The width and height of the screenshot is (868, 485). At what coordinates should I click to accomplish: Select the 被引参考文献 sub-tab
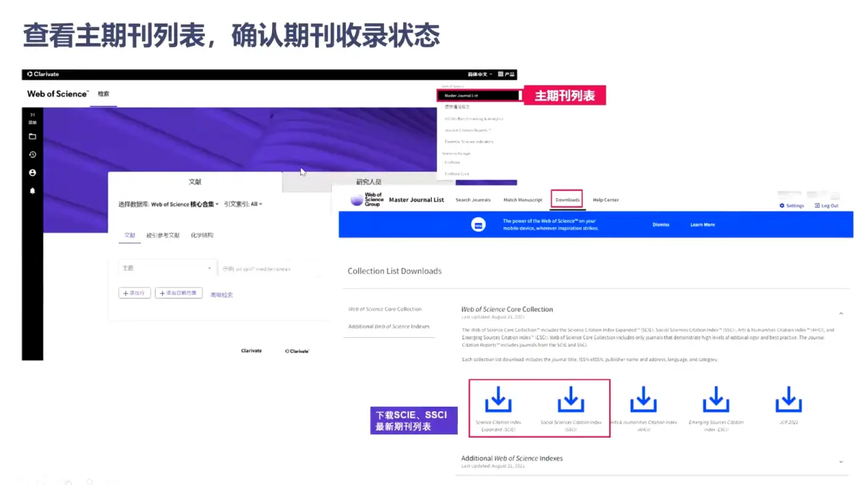click(x=163, y=235)
